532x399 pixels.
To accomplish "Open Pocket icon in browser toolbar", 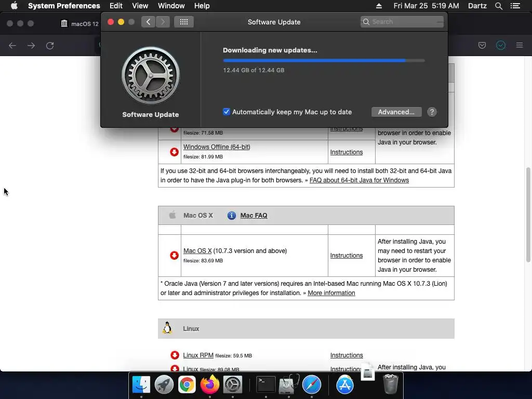I will [482, 45].
